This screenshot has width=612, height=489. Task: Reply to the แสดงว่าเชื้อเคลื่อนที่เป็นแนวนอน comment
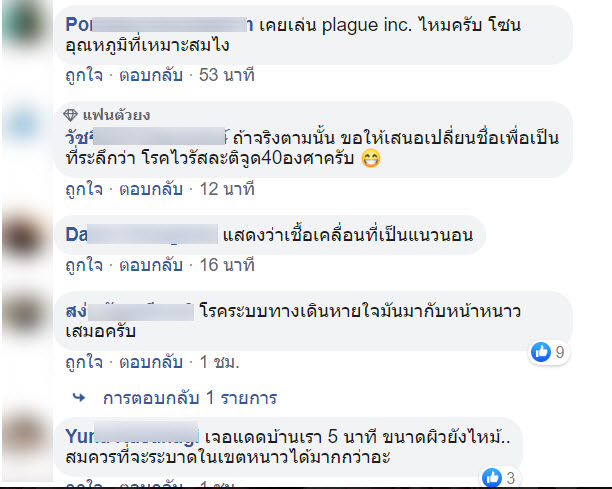(x=151, y=265)
